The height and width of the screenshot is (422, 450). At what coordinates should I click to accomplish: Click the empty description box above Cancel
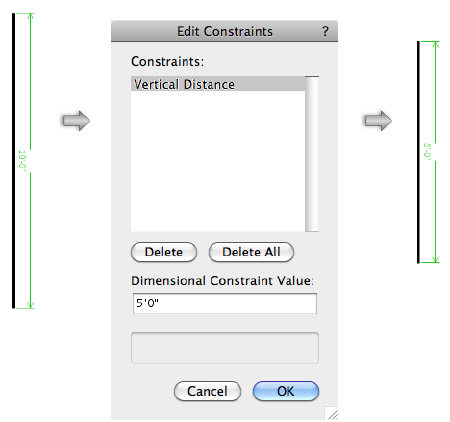coord(225,348)
